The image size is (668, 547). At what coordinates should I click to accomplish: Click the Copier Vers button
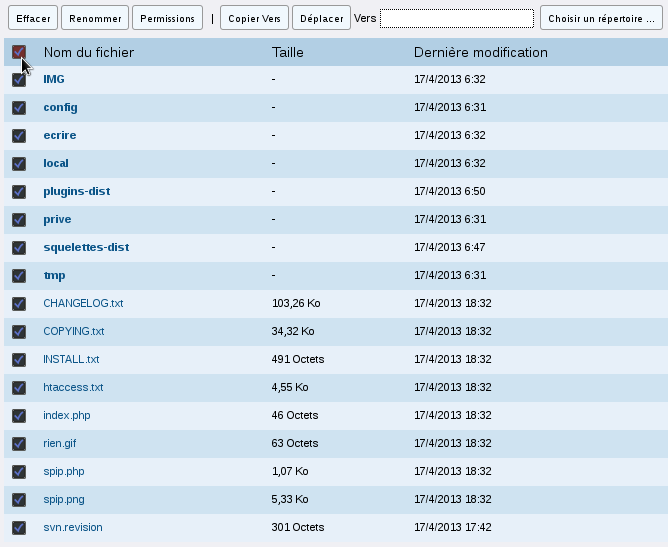coord(254,18)
